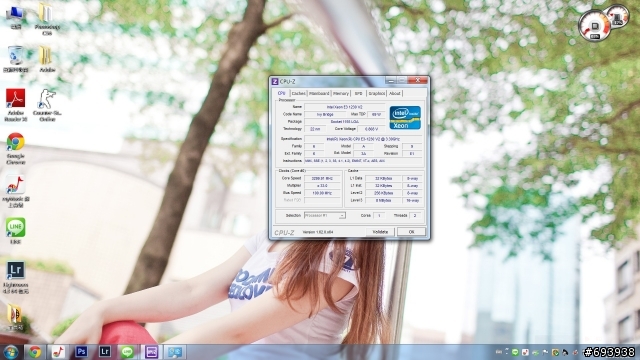Viewport: 640px width, 360px height.
Task: Launch Lightroom from desktop shortcut
Action: [x=16, y=278]
